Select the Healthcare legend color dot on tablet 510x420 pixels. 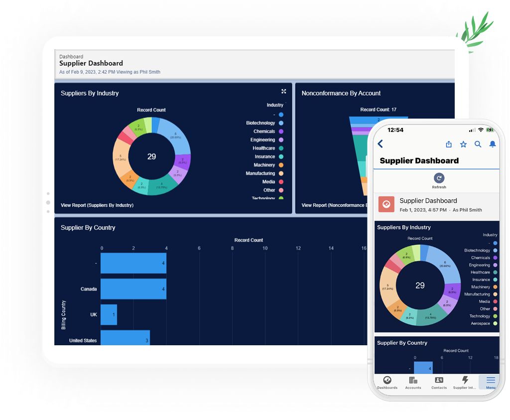281,148
